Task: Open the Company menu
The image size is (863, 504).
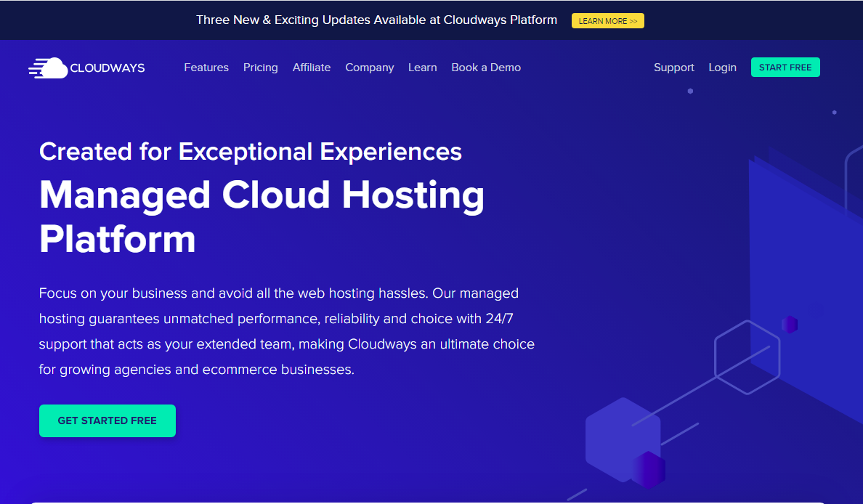Action: pyautogui.click(x=369, y=67)
